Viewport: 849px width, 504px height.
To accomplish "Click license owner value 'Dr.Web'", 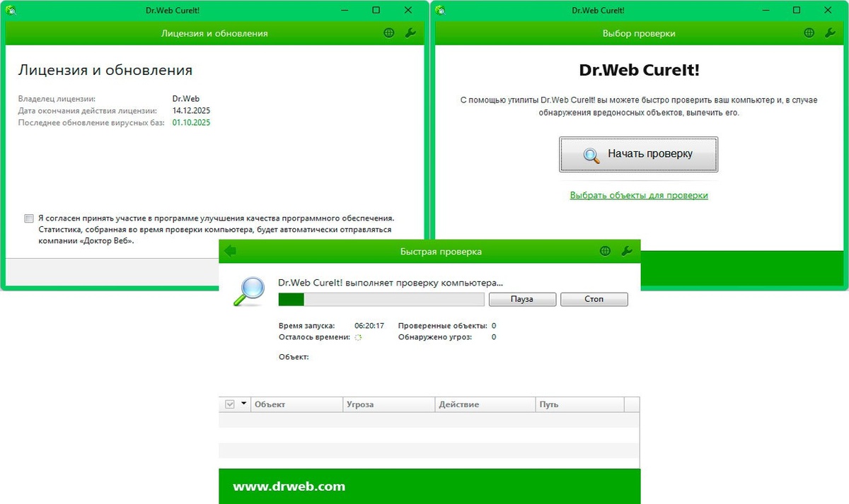I will 186,99.
